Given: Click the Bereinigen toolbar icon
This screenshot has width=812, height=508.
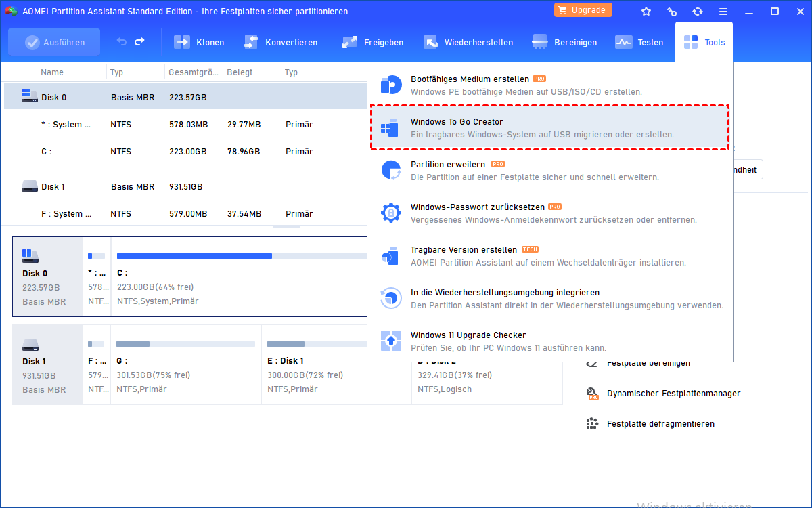Looking at the screenshot, I should click(x=540, y=42).
